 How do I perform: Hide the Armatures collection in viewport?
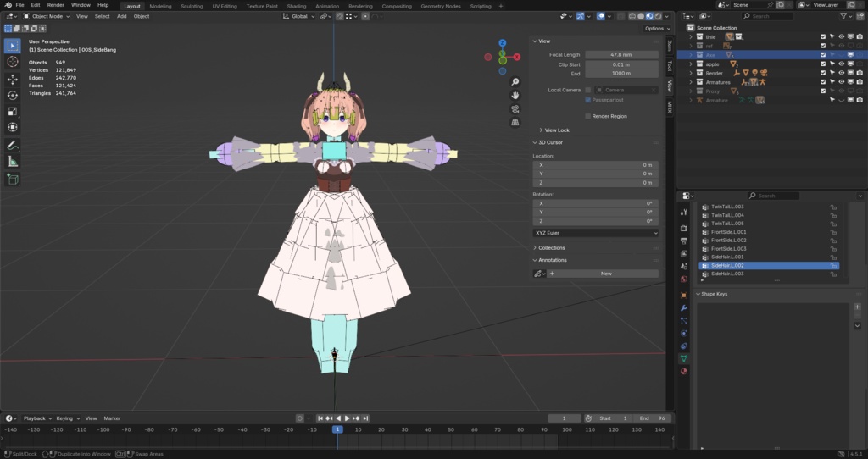[842, 82]
